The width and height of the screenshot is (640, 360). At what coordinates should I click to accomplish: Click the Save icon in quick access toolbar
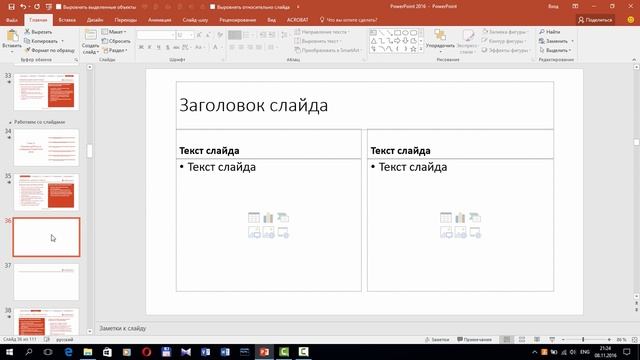11,7
